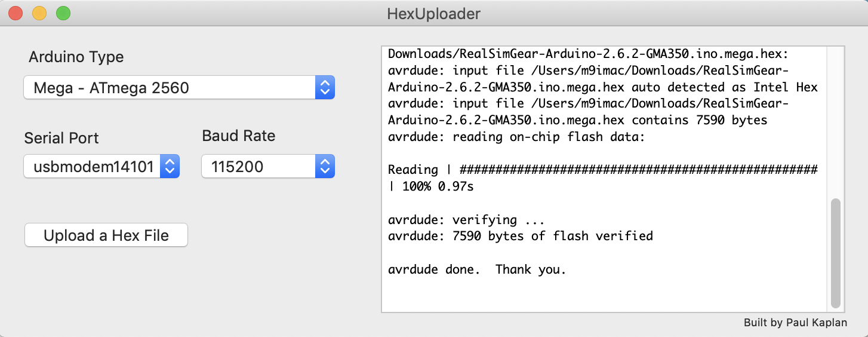This screenshot has width=868, height=337.
Task: Click the Baud Rate label
Action: pos(239,136)
